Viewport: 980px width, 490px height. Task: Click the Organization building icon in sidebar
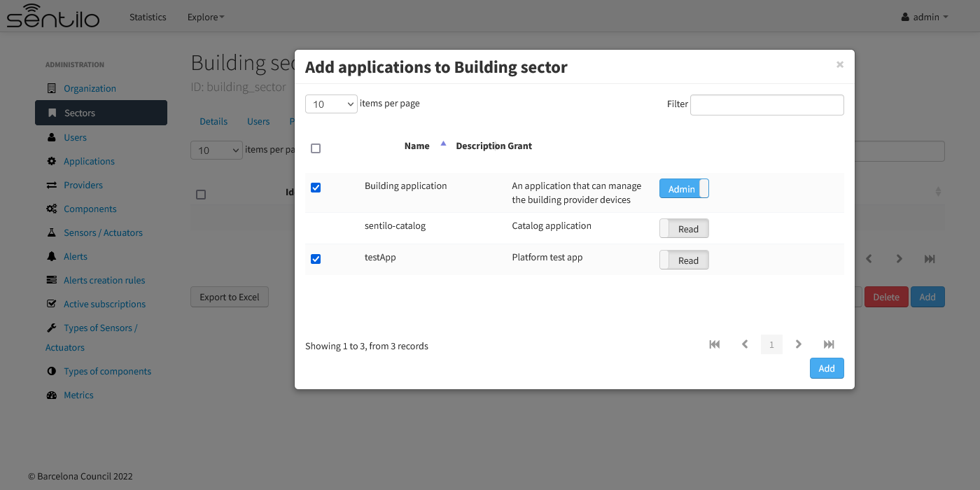click(x=52, y=88)
